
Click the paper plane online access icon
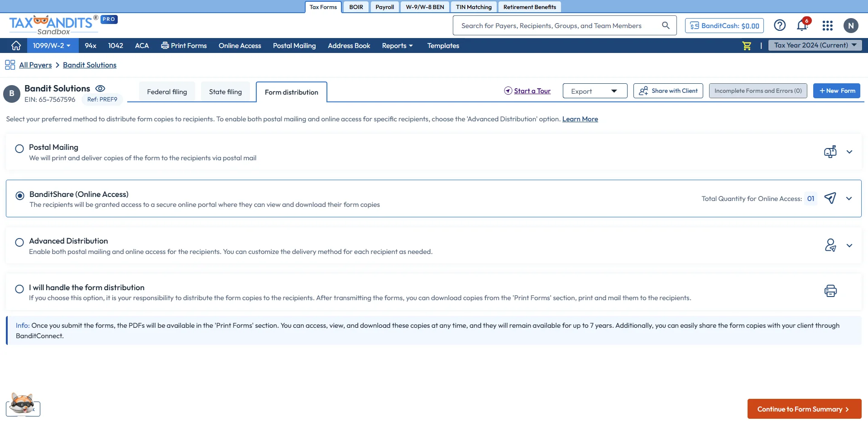pos(830,198)
